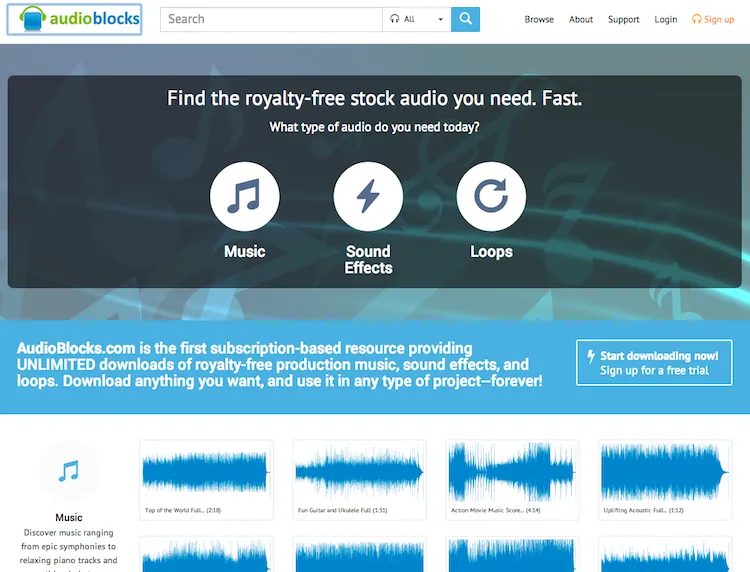
Task: Click the audioblocks logo
Action: click(75, 20)
